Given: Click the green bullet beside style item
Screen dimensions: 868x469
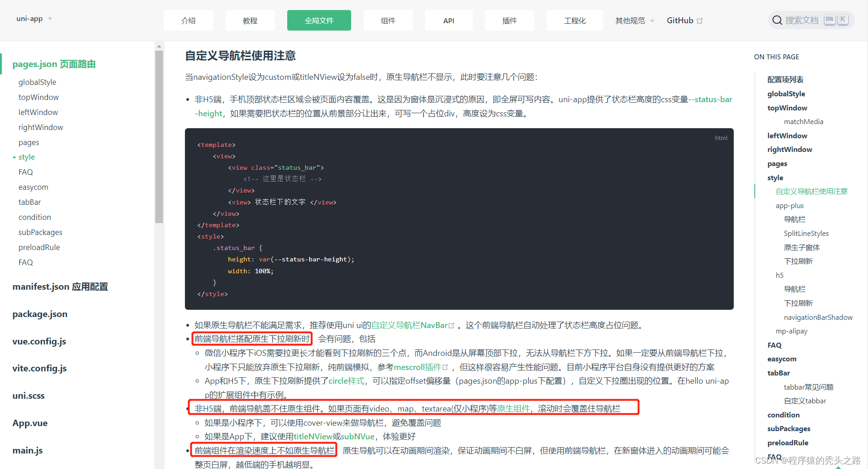Looking at the screenshot, I should click(x=14, y=157).
